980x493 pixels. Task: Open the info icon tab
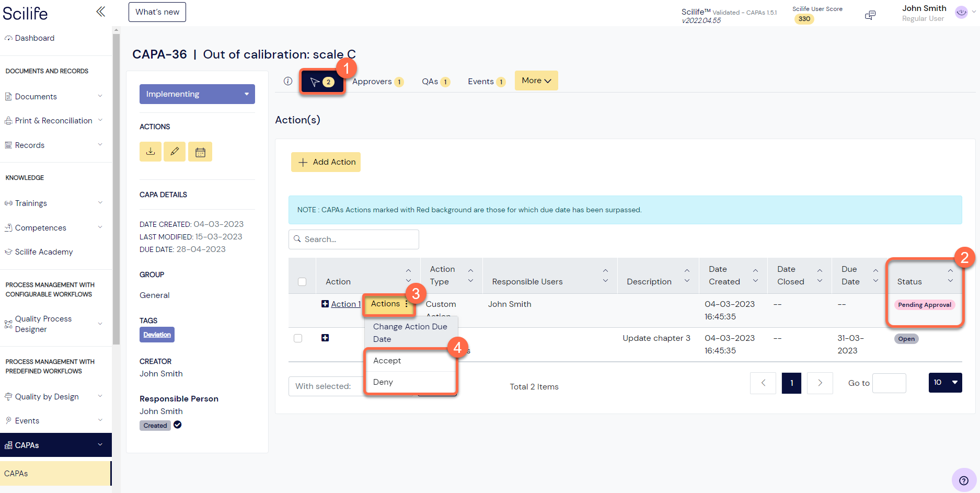pos(288,81)
